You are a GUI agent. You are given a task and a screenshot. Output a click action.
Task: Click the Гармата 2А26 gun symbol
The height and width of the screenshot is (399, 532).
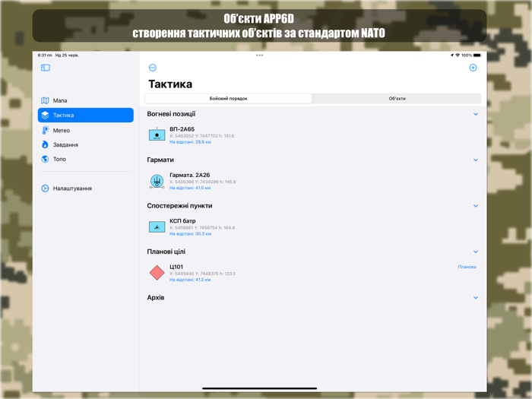point(157,181)
